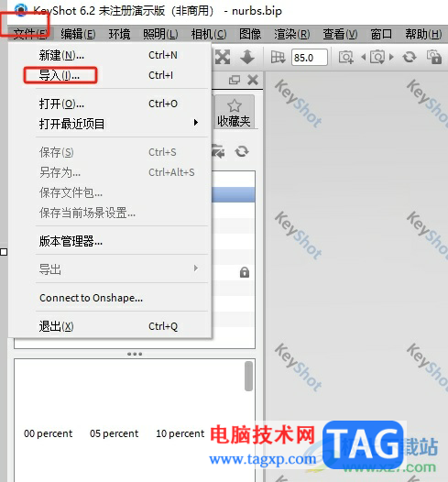Go to previous camera arrow

pyautogui.click(x=364, y=57)
